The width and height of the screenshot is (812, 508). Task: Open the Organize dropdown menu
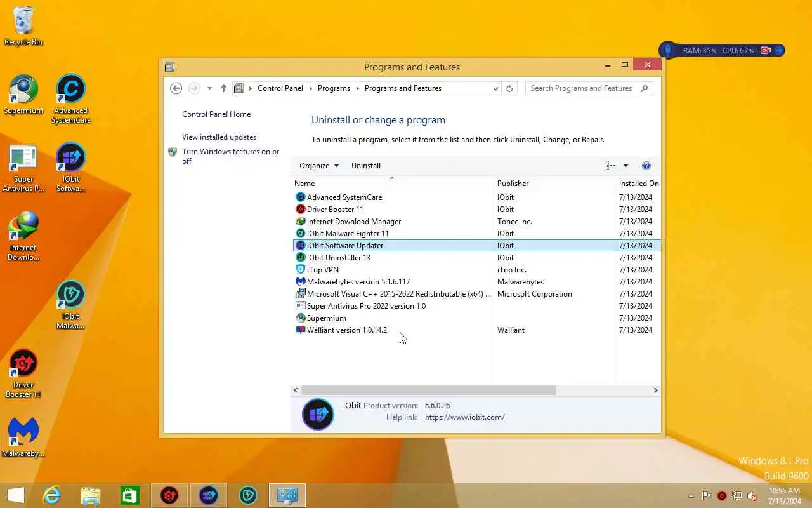click(x=319, y=166)
